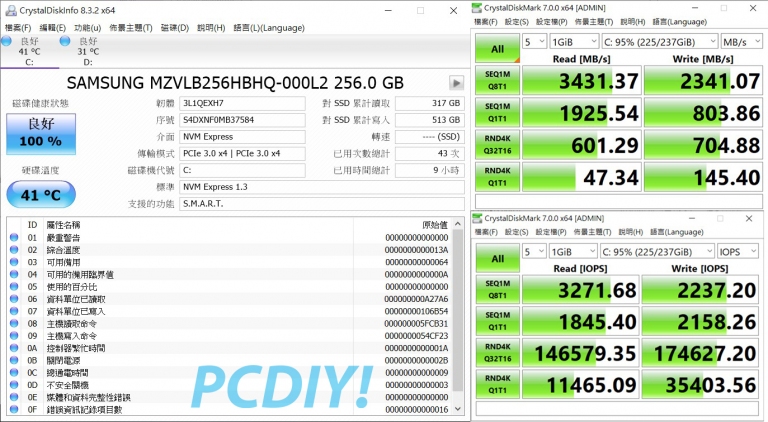Open 檔案(F) menu in CrystalDiskInfo
The width and height of the screenshot is (768, 422).
point(18,28)
